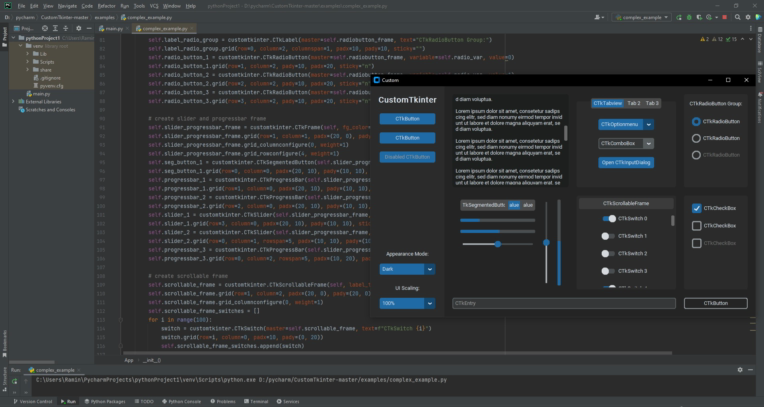Open the Services tool window

pos(291,400)
